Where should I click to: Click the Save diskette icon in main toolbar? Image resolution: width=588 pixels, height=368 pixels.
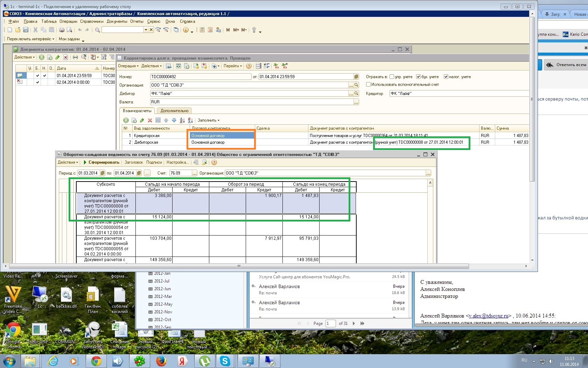pos(26,30)
